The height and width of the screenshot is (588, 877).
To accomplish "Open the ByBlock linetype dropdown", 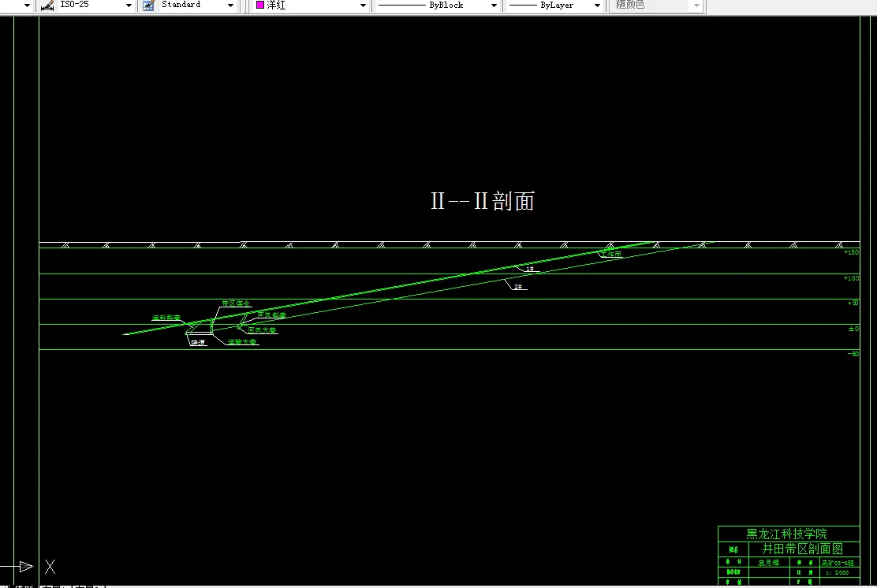I will pyautogui.click(x=494, y=5).
